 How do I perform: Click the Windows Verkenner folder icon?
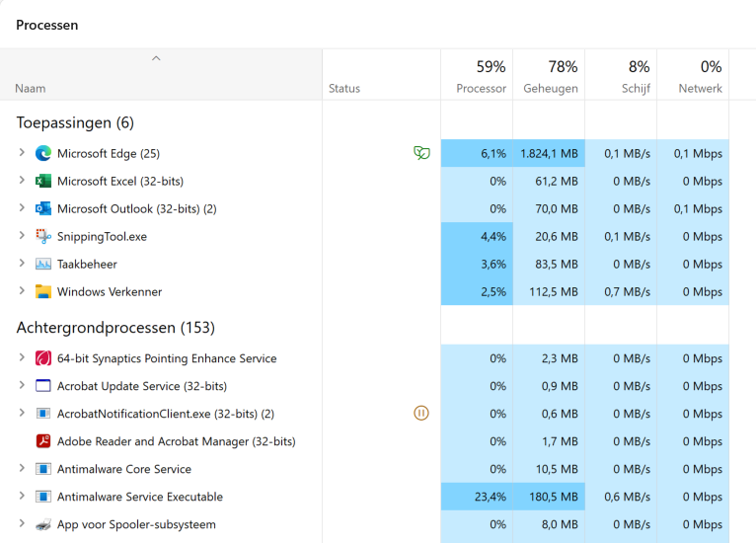tap(43, 292)
